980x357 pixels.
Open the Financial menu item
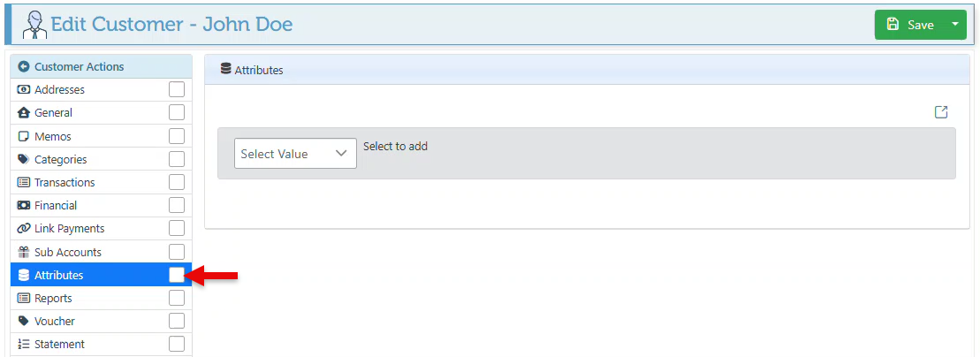coord(56,206)
